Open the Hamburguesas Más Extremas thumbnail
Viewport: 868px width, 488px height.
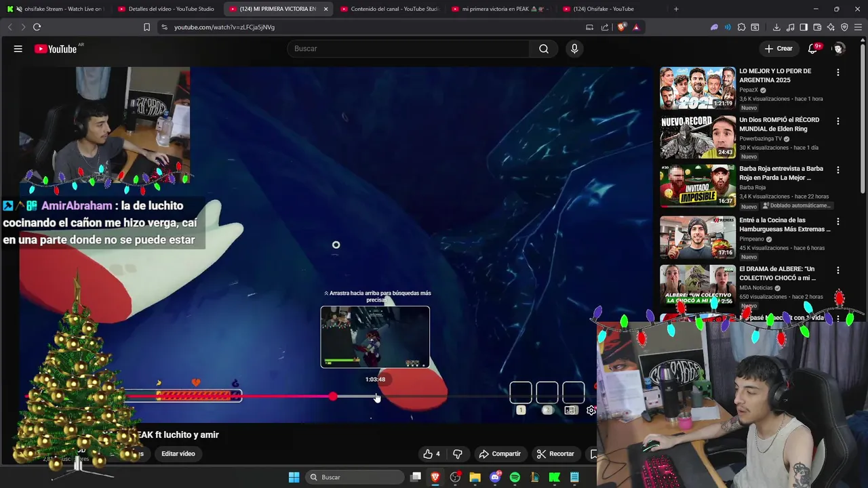[698, 237]
